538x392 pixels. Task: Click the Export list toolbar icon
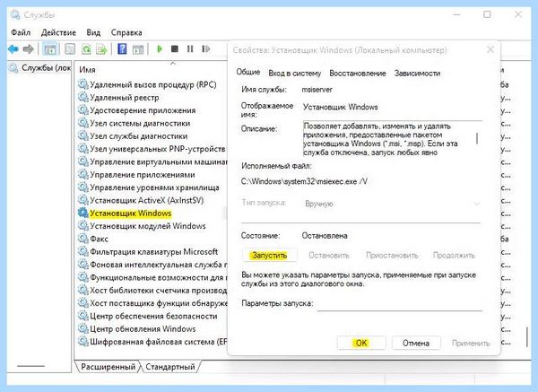coord(101,49)
